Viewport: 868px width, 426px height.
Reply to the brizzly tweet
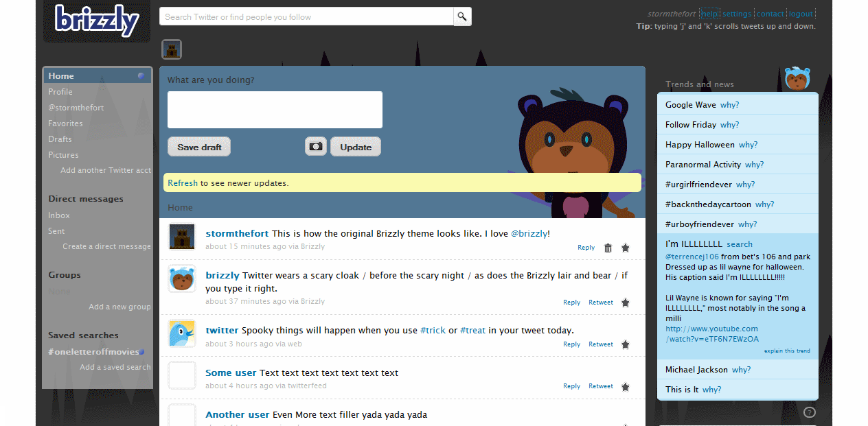[x=571, y=303]
